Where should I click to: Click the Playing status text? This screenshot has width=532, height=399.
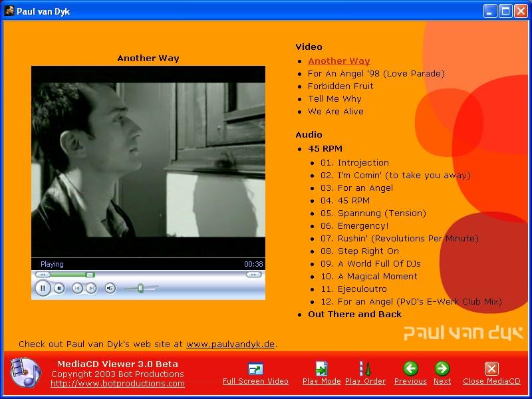tap(52, 264)
